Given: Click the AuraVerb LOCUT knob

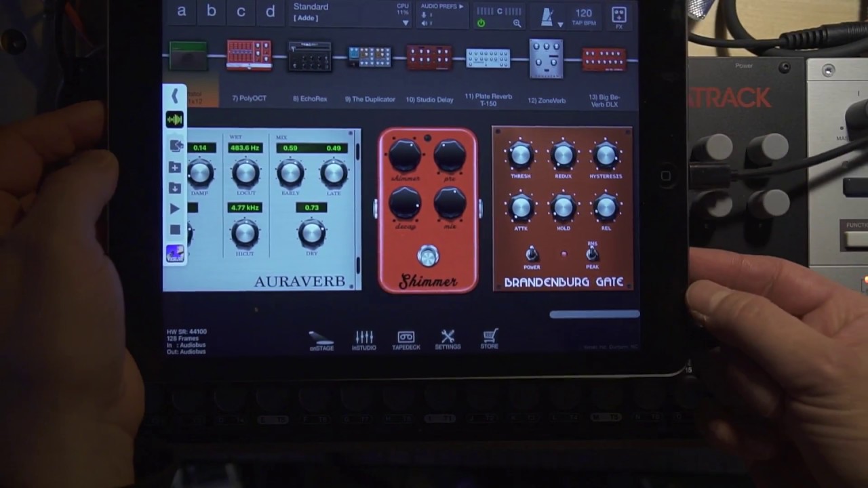Looking at the screenshot, I should click(x=245, y=174).
